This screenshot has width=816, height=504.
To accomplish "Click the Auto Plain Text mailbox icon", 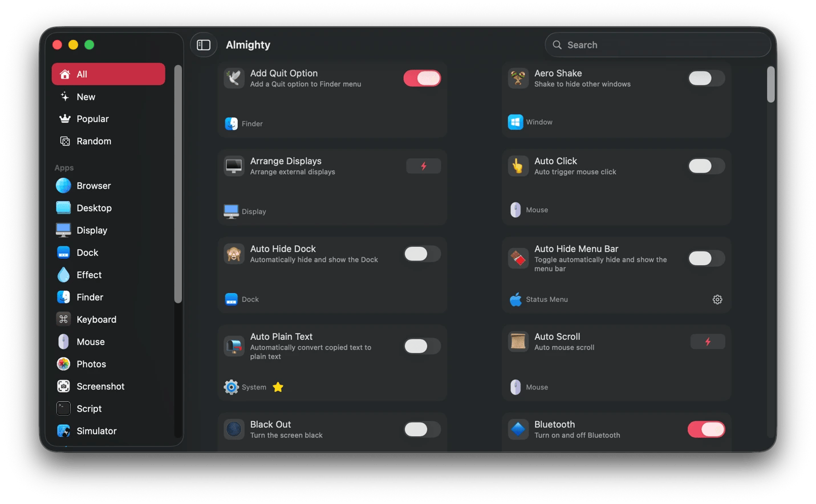I will click(x=234, y=346).
